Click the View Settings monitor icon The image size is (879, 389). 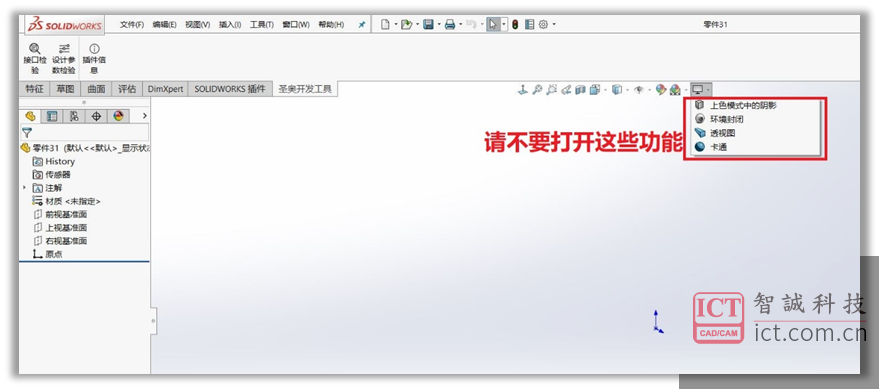pos(697,89)
